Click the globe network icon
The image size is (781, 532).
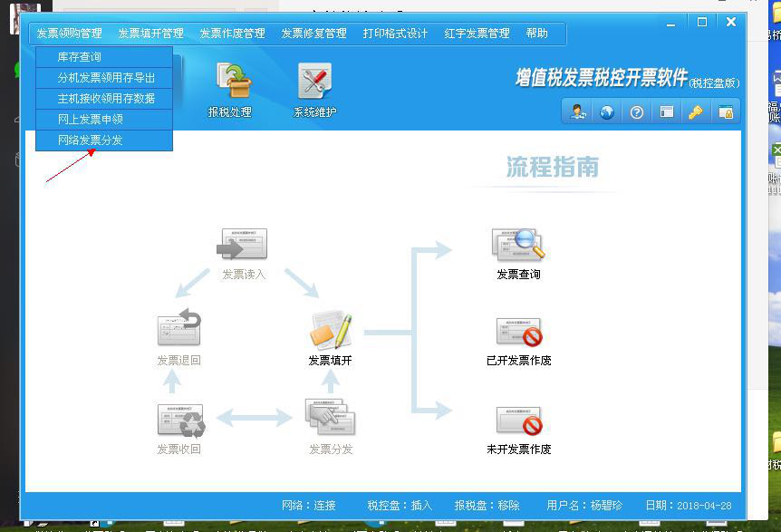[x=606, y=112]
